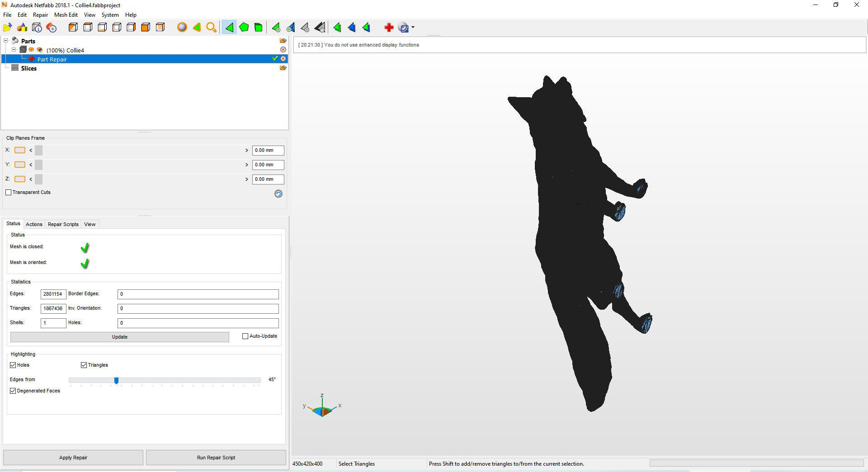The height and width of the screenshot is (472, 868).
Task: Remove Collie4 part with its red x
Action: 283,50
